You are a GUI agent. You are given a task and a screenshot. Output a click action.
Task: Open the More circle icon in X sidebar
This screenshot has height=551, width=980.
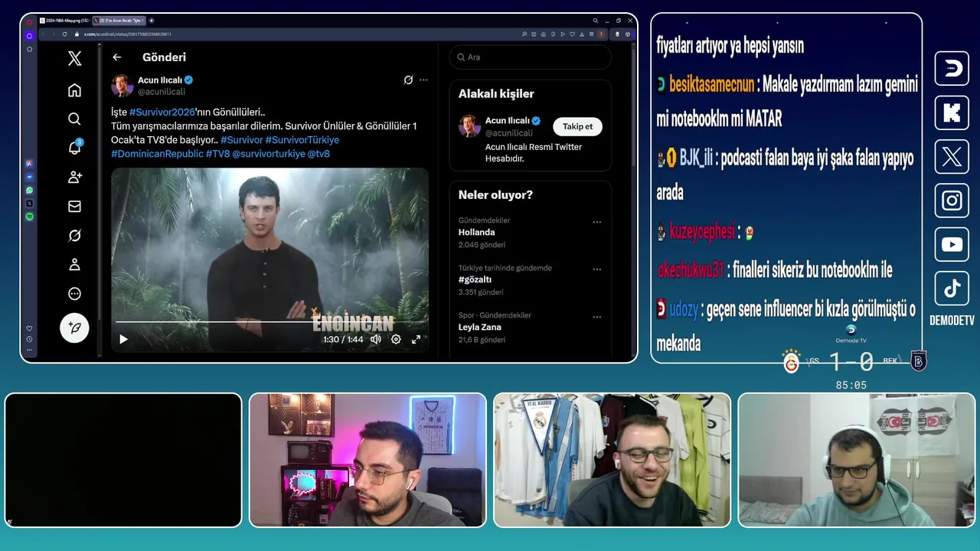pos(74,294)
